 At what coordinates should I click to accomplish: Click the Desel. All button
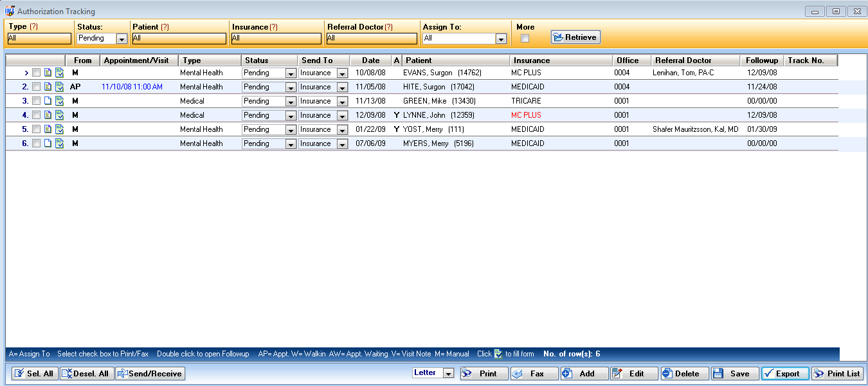pyautogui.click(x=87, y=373)
